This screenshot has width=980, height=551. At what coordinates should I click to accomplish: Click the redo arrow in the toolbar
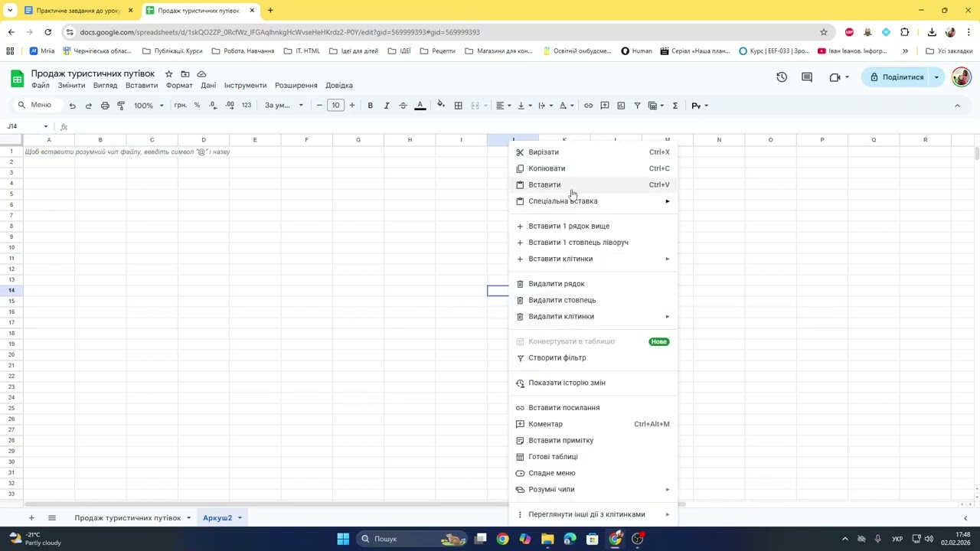[x=89, y=106]
